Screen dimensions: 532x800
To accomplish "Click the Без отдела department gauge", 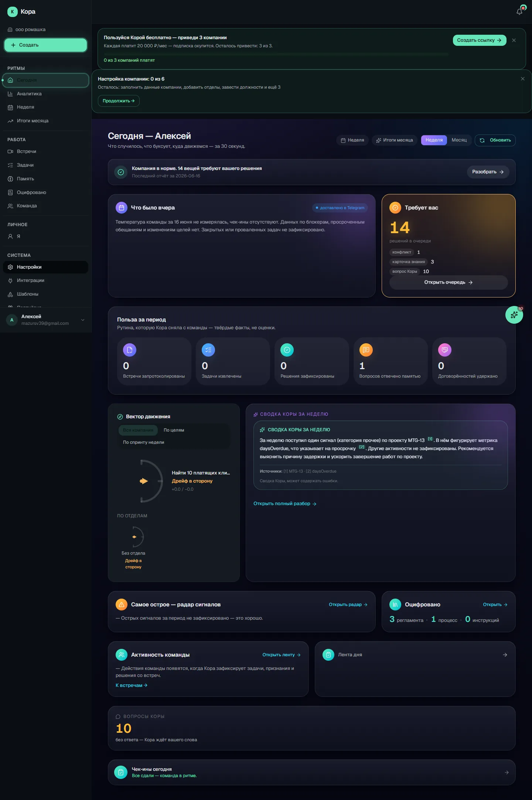I will pyautogui.click(x=133, y=548).
